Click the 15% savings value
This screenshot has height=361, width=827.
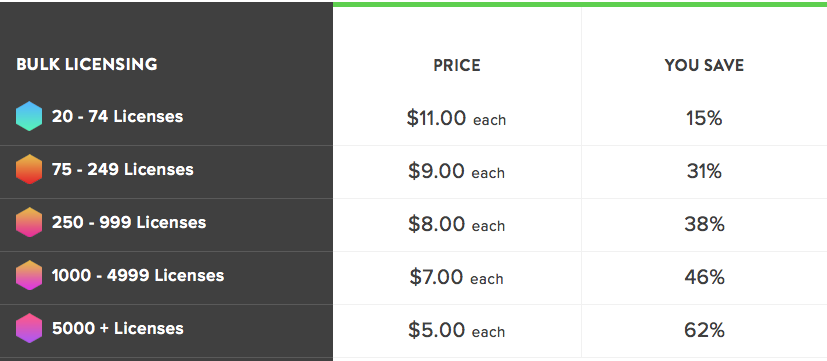(704, 118)
